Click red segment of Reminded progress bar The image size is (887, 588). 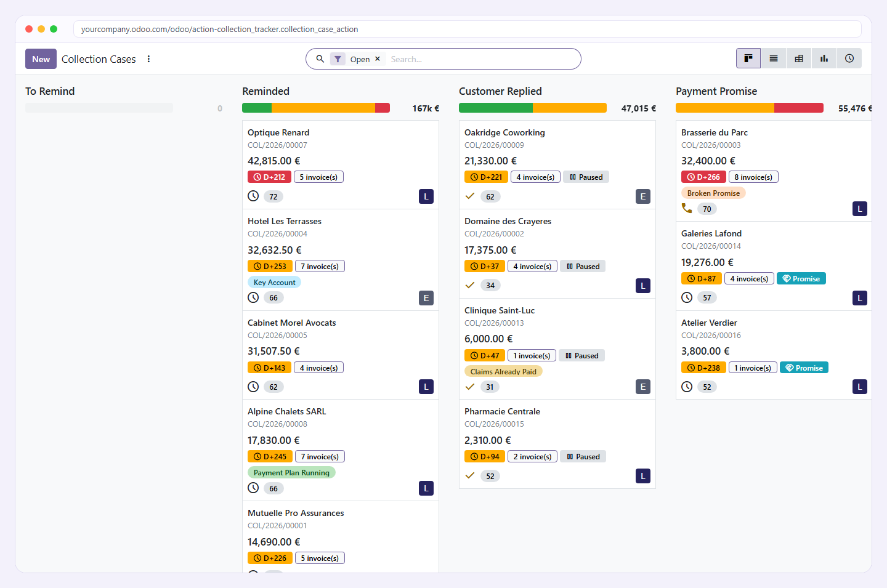pos(383,108)
